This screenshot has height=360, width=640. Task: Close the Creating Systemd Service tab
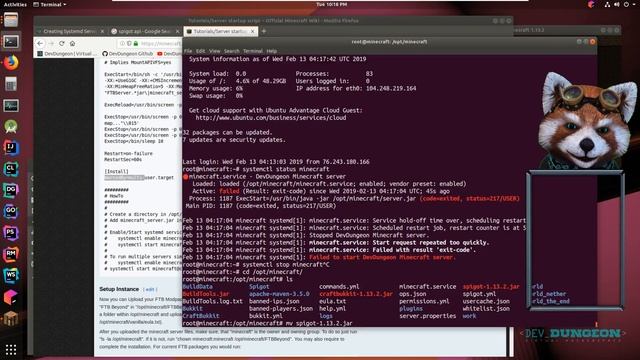102,31
